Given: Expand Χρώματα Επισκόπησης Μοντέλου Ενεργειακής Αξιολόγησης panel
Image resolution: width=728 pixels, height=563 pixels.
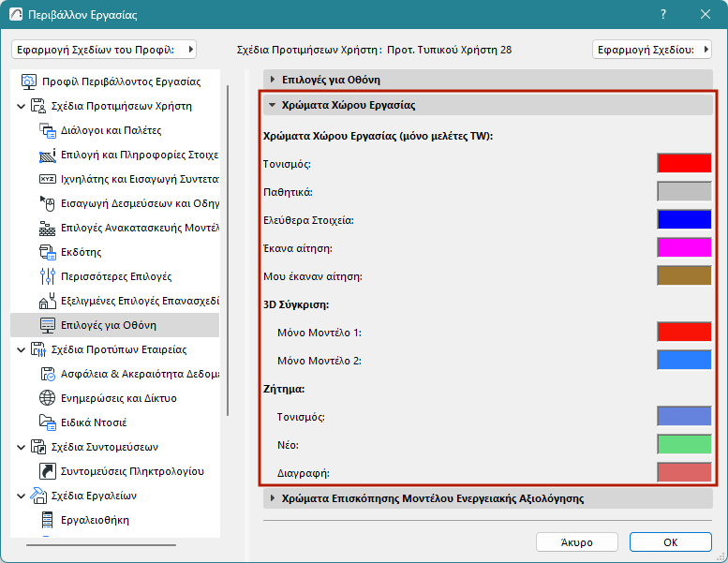Looking at the screenshot, I should [488, 498].
